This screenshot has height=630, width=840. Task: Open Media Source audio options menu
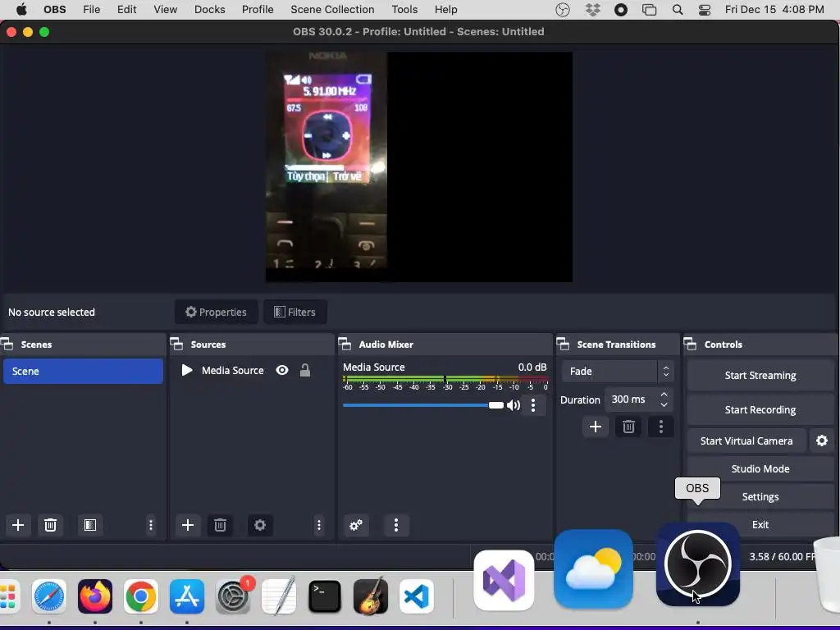533,405
